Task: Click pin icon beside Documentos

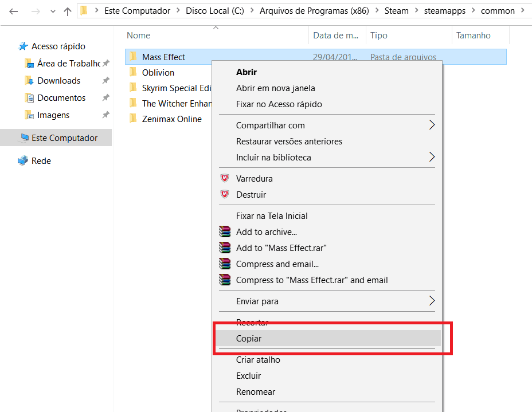Action: pos(106,97)
